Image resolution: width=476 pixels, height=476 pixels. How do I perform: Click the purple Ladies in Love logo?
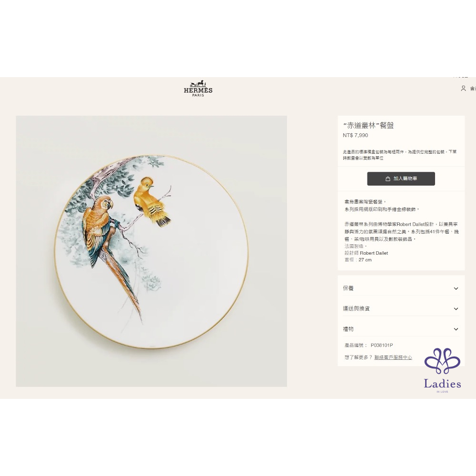(x=442, y=370)
